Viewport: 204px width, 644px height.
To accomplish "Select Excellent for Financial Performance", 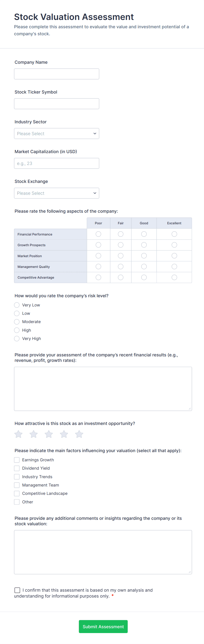I will click(x=174, y=234).
